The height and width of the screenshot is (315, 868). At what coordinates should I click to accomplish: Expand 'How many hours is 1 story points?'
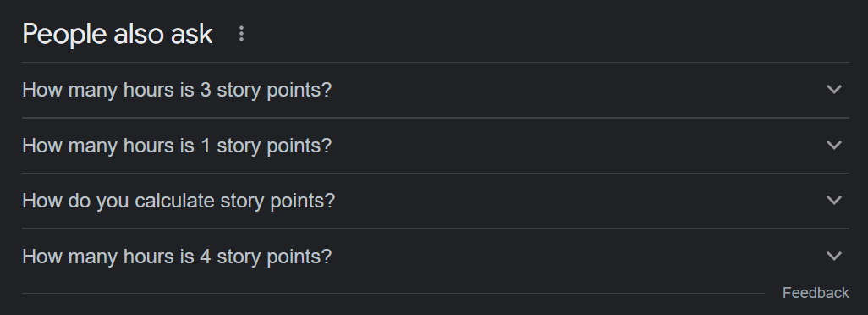click(435, 146)
